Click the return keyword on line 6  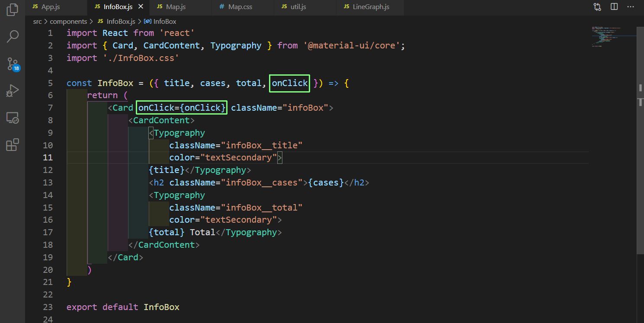click(103, 95)
